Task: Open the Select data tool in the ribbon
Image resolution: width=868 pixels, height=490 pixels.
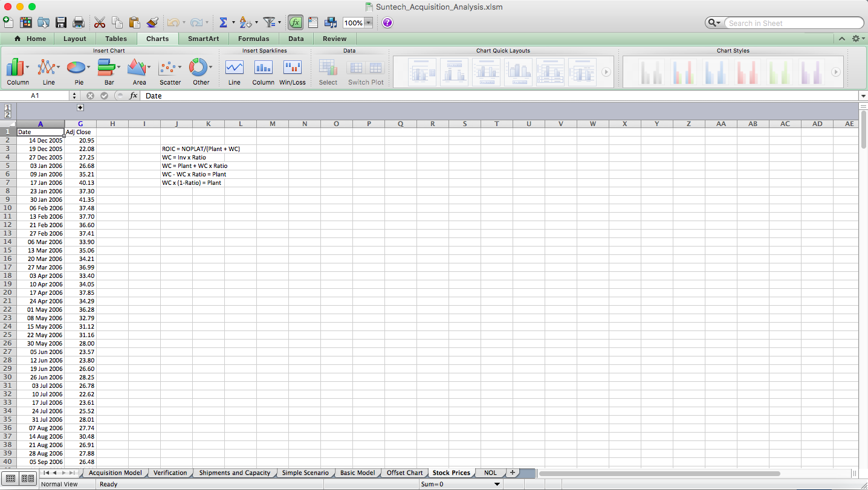Action: [328, 68]
